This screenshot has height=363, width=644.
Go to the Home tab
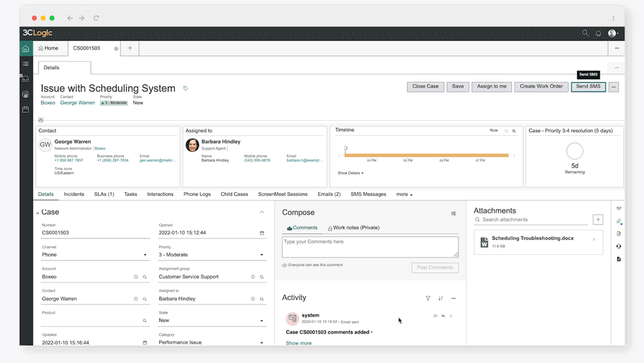[x=48, y=48]
